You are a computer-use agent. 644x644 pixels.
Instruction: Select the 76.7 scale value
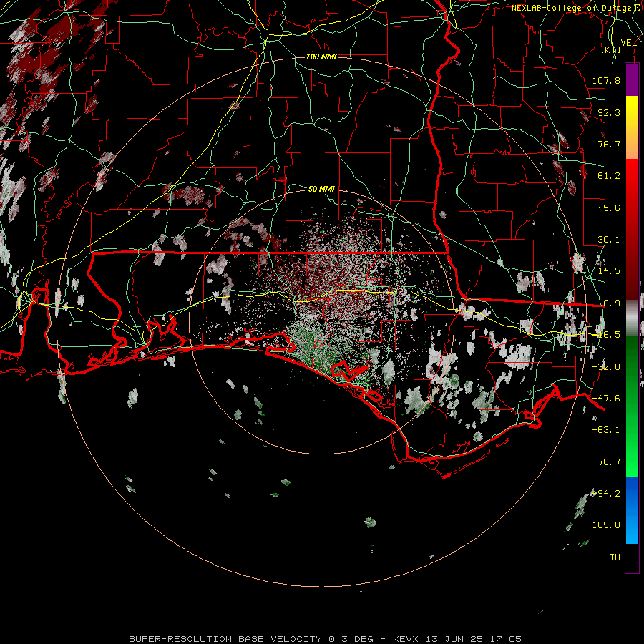coord(609,144)
